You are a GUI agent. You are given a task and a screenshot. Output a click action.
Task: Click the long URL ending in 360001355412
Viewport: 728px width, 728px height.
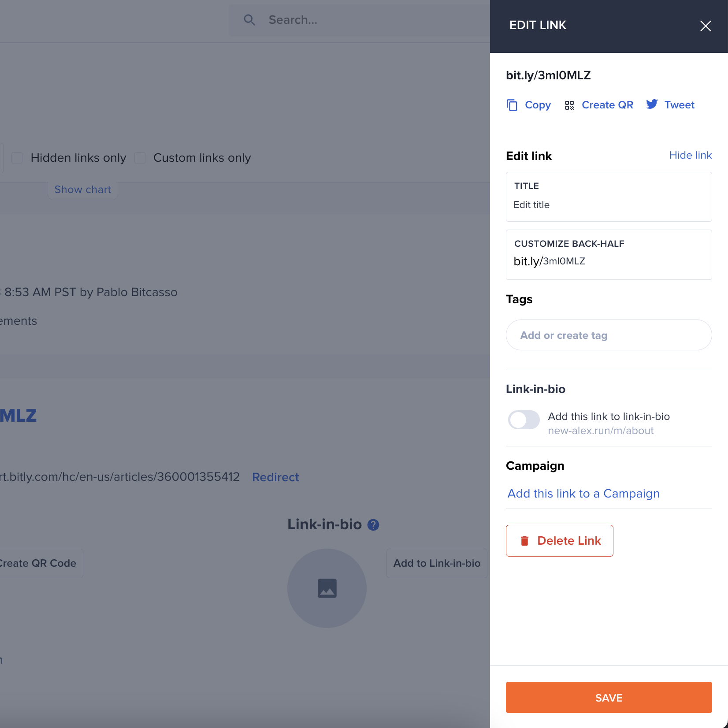pyautogui.click(x=120, y=477)
